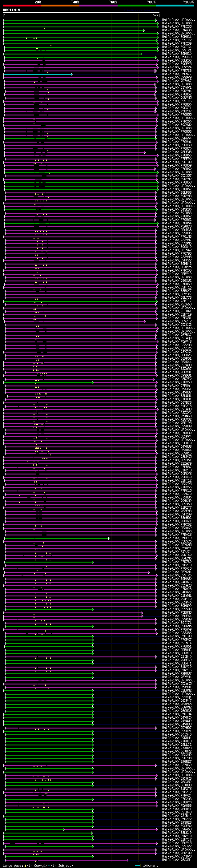Click the 577 end position label
This screenshot has width=197, height=868.
155,15
